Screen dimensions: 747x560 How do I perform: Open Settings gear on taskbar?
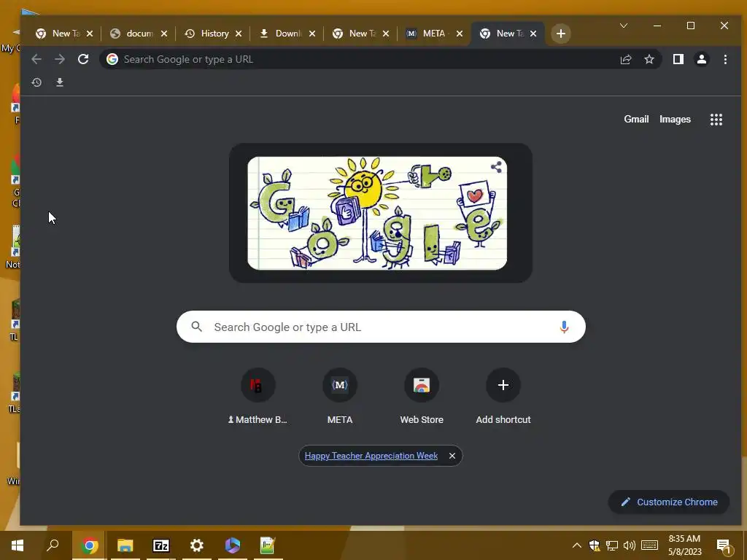197,545
